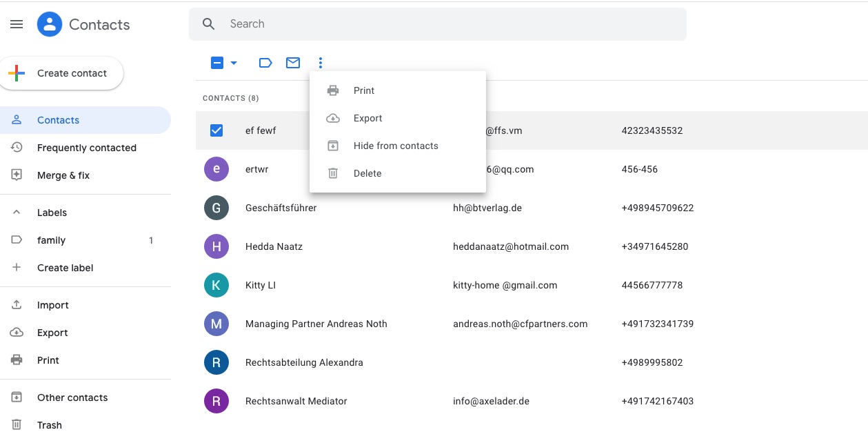Open the navigation hamburger menu
The image size is (868, 441).
pos(17,23)
